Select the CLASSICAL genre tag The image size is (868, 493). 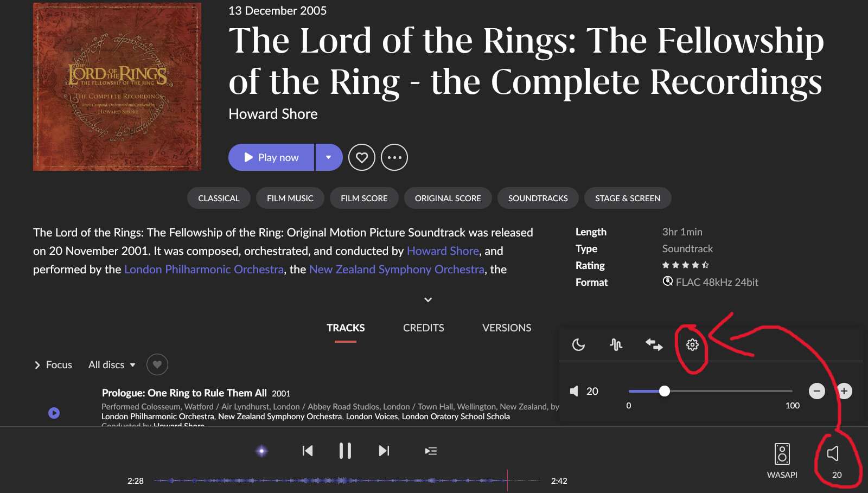point(219,198)
